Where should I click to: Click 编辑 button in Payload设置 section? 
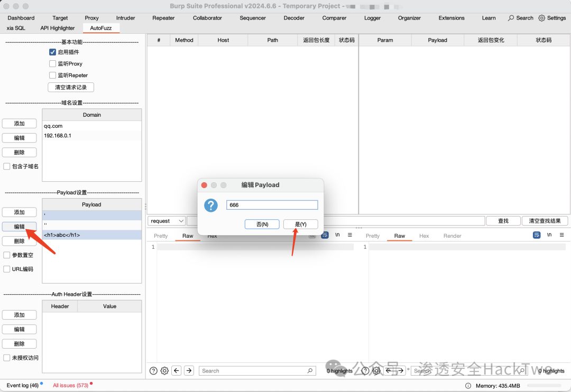tap(20, 227)
